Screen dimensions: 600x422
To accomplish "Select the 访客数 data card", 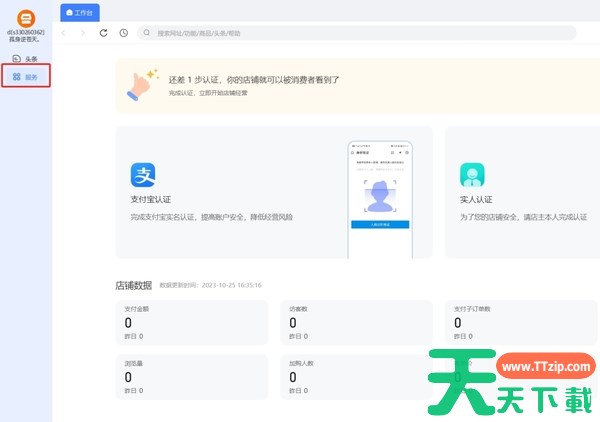I will 355,322.
